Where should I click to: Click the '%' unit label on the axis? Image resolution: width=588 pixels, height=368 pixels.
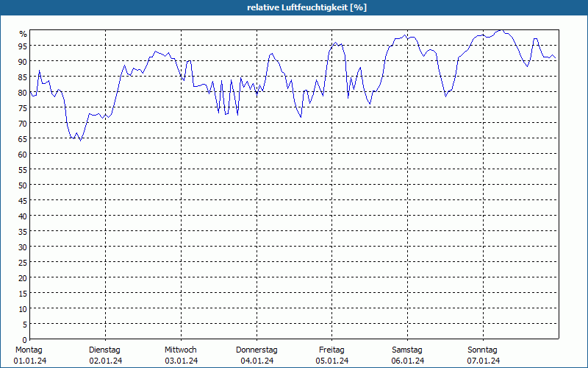click(24, 34)
